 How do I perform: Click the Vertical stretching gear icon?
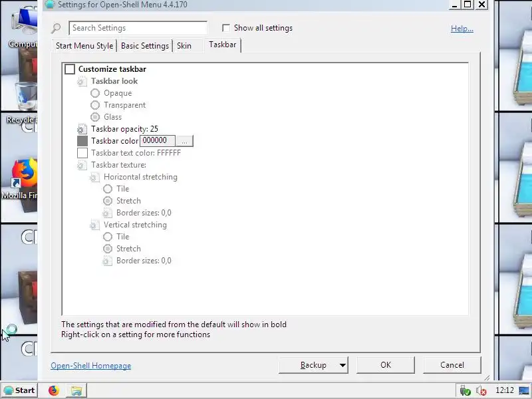(x=94, y=225)
